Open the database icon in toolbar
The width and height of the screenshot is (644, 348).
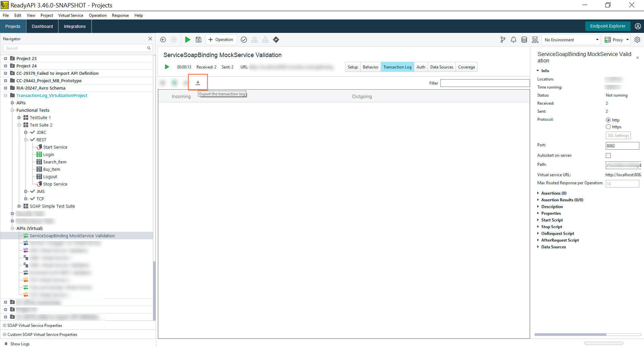524,40
